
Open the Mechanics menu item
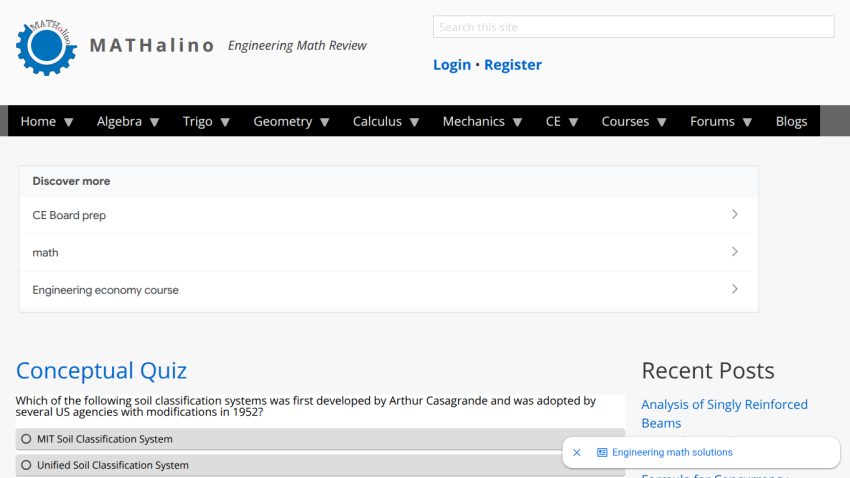pyautogui.click(x=474, y=121)
